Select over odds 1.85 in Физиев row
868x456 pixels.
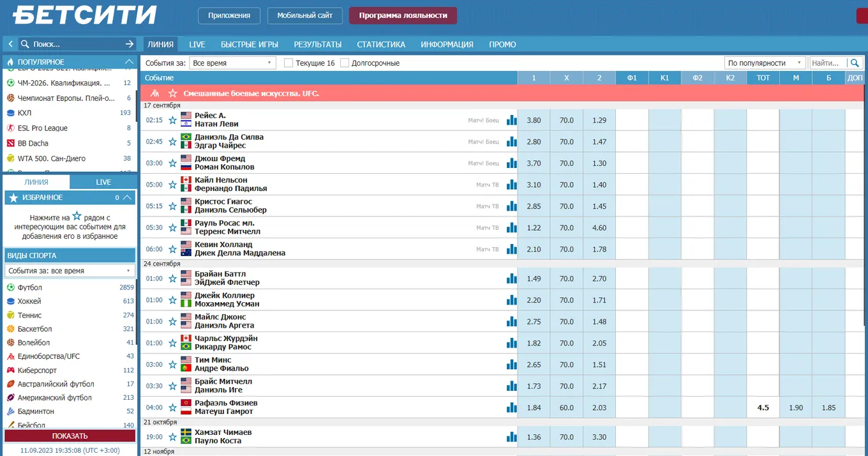tap(828, 407)
